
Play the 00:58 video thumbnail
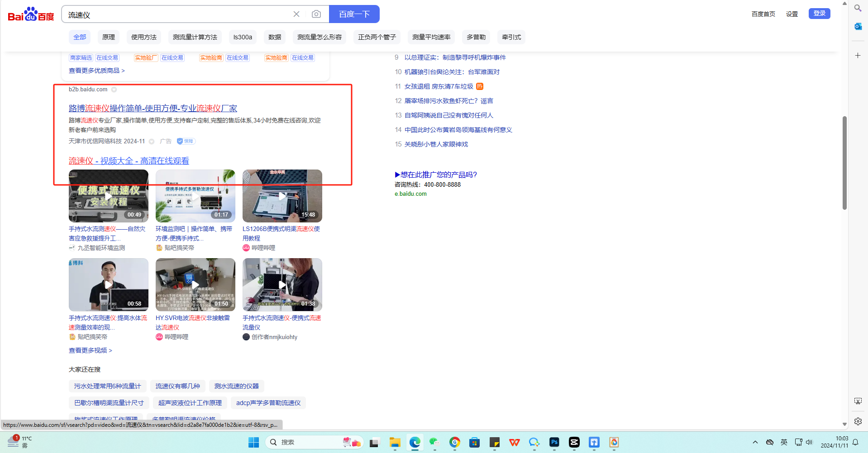coord(109,284)
